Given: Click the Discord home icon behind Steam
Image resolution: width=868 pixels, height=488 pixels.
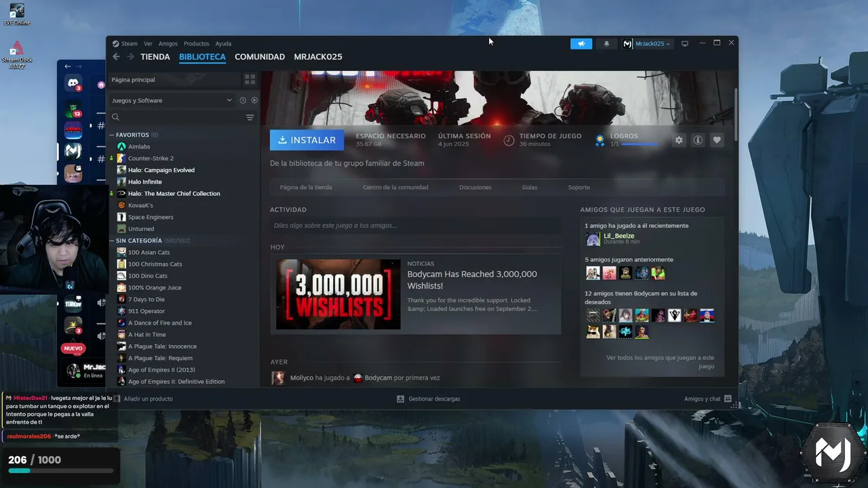Looking at the screenshot, I should tap(73, 83).
